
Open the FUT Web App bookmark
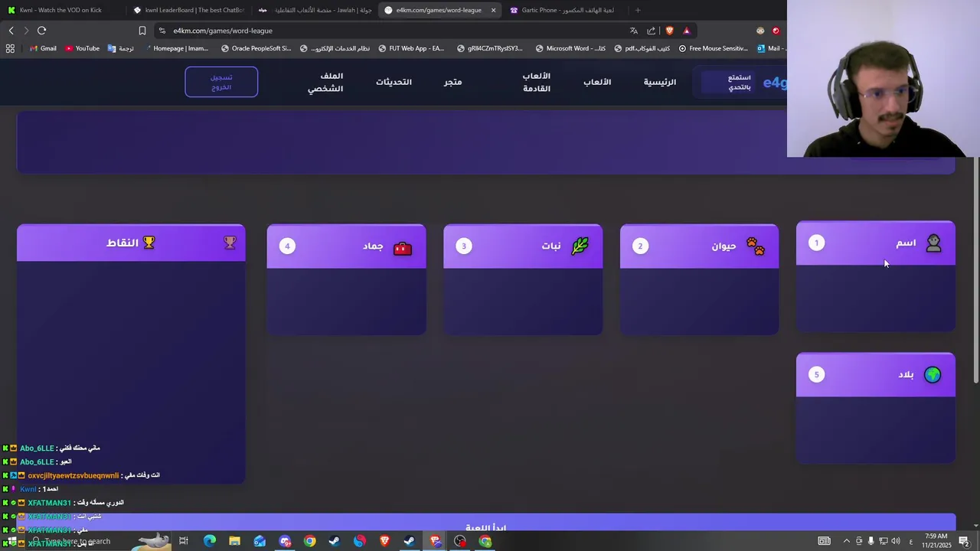[x=411, y=48]
